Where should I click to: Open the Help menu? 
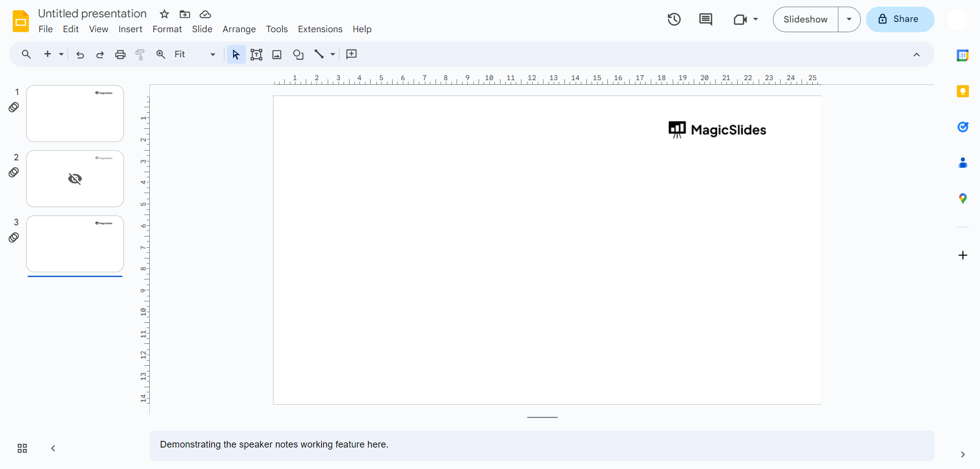tap(362, 29)
